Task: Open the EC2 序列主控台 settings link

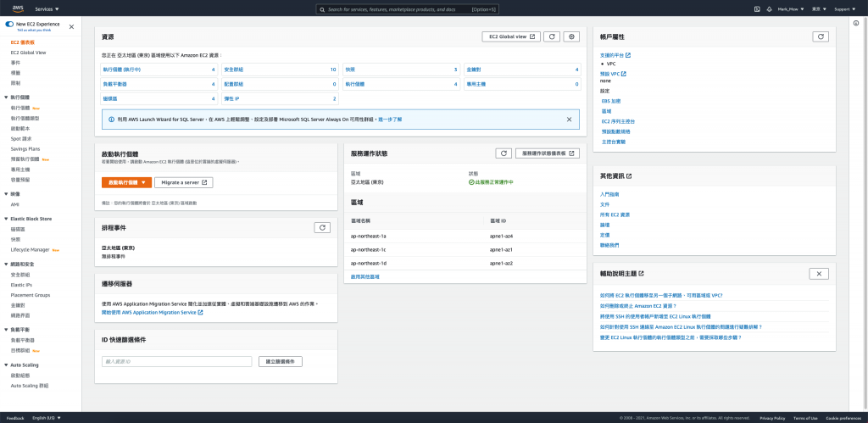Action: pyautogui.click(x=618, y=121)
